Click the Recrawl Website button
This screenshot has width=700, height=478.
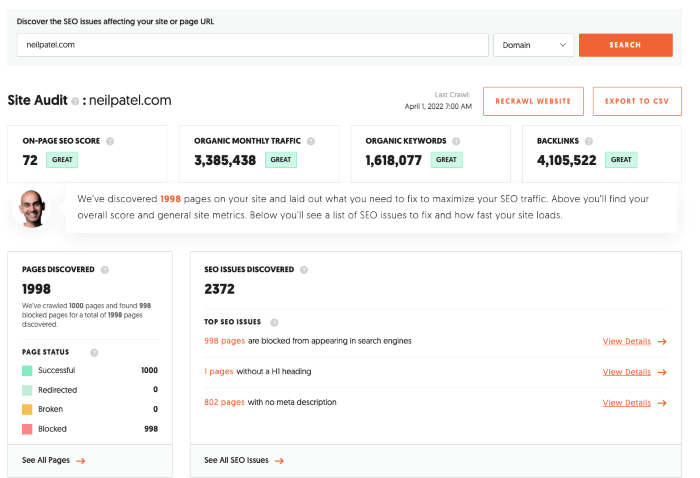coord(533,101)
